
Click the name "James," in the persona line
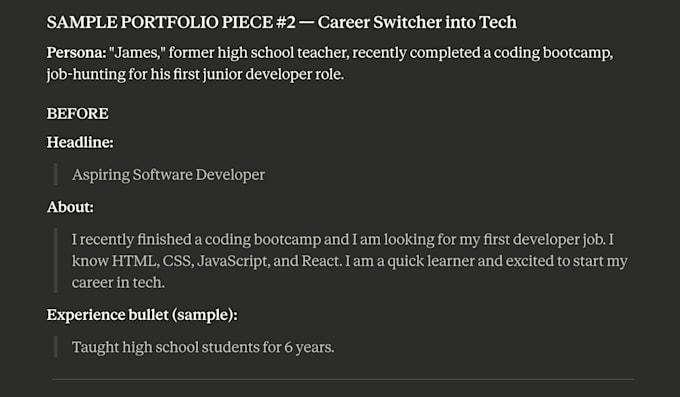click(137, 53)
